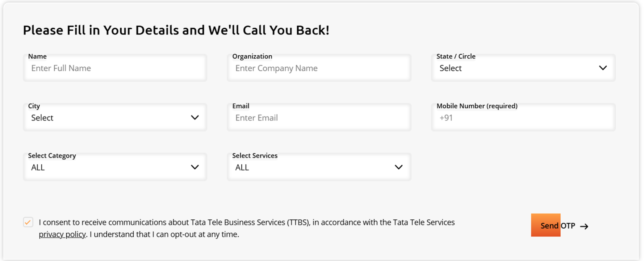
Task: Click the Enter Full Name field
Action: (x=115, y=68)
